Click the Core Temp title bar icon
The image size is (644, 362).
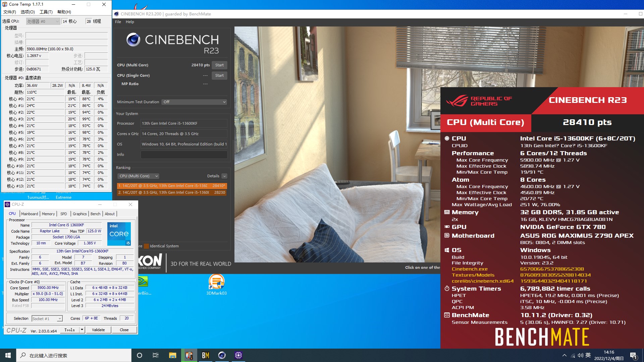click(5, 4)
